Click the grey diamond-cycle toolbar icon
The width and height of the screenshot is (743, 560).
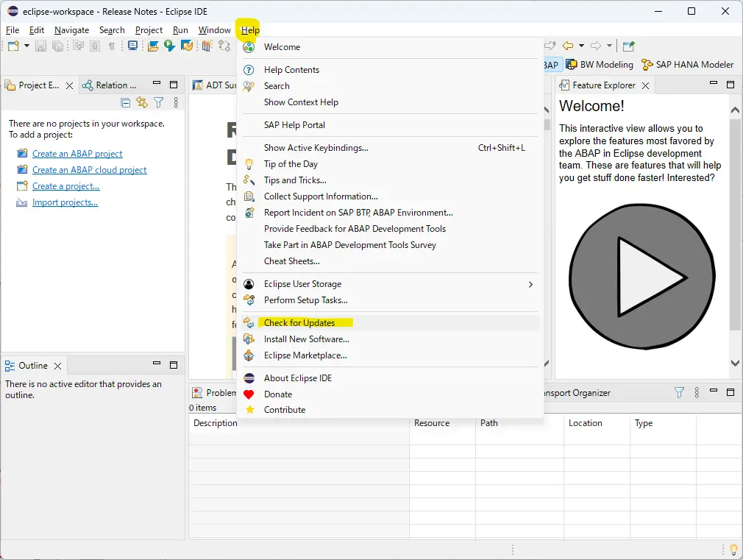pyautogui.click(x=224, y=46)
